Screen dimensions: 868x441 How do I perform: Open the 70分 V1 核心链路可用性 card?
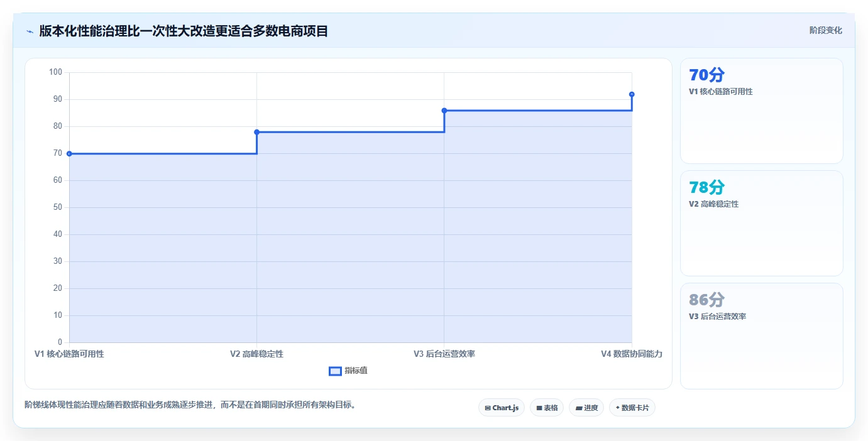(x=762, y=111)
